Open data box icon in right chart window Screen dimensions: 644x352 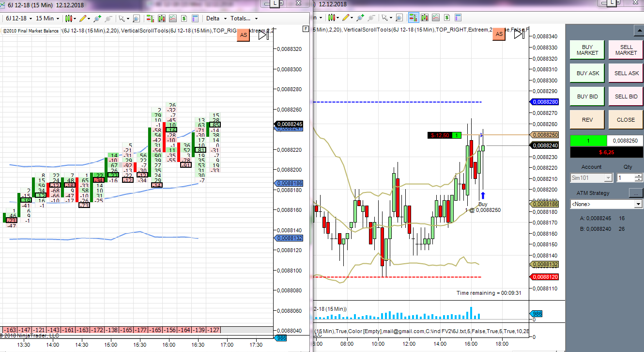(425, 18)
